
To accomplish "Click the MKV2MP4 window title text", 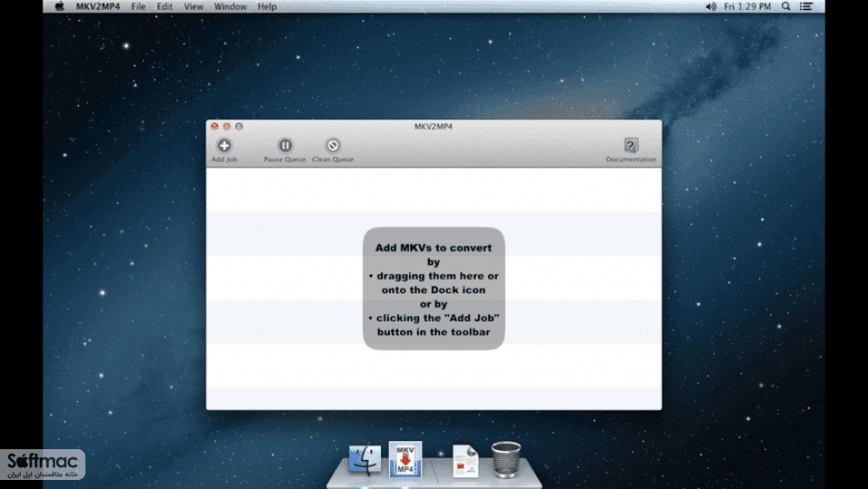I will [434, 127].
